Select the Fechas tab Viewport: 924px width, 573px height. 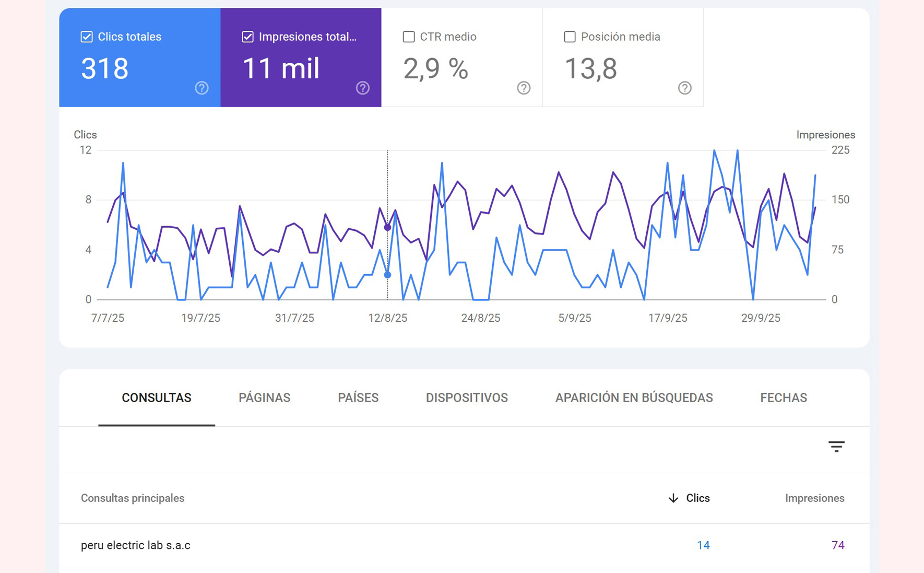coord(783,398)
